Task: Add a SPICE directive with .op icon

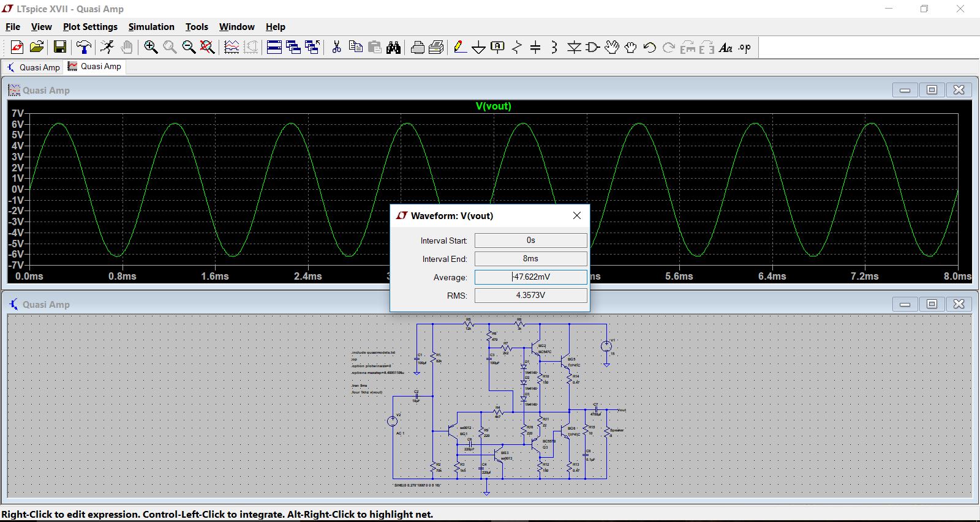Action: [745, 47]
